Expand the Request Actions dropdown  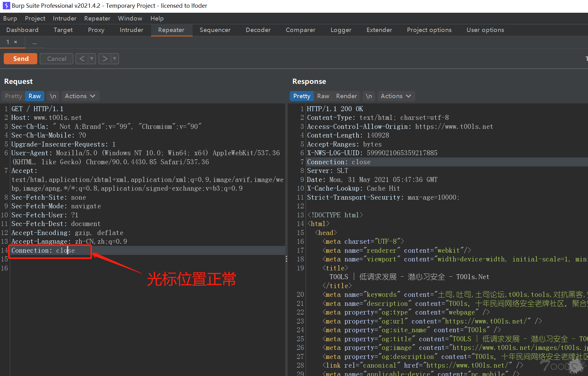click(x=80, y=96)
